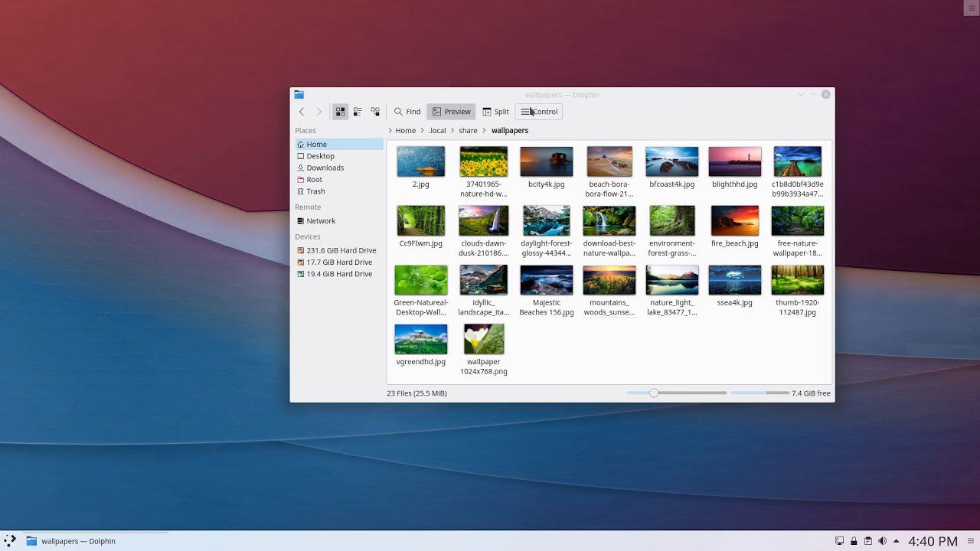Click the lock tray icon

(854, 541)
